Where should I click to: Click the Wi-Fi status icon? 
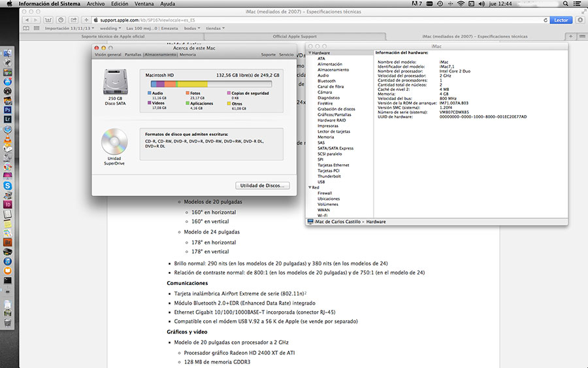point(460,4)
